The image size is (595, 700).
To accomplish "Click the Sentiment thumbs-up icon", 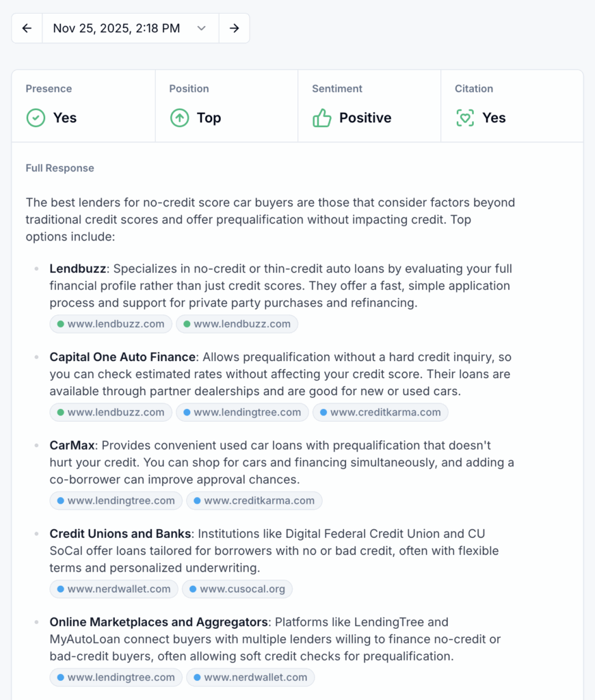I will click(x=321, y=118).
